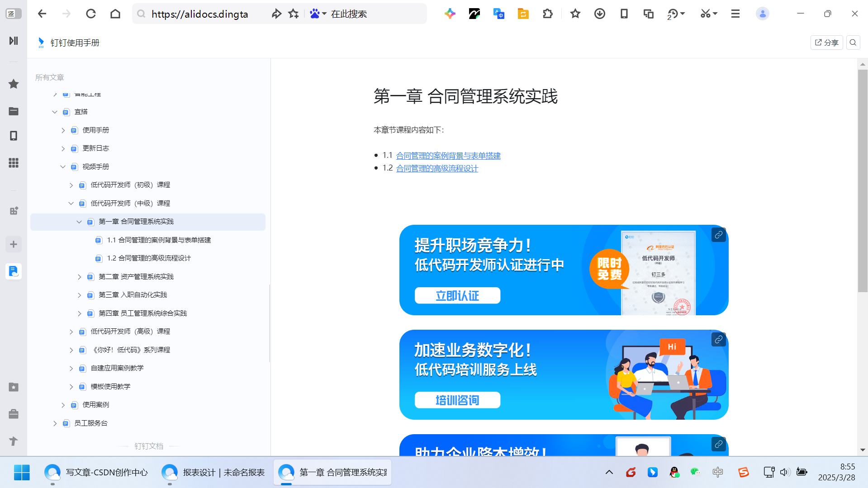Open the DingTalk docs icon in the left sidebar
The height and width of the screenshot is (488, 868).
click(x=14, y=271)
